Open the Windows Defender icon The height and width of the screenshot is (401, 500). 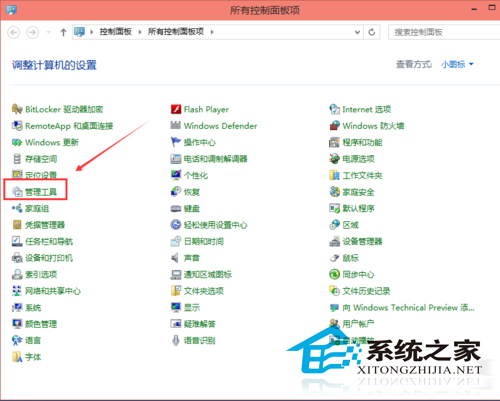[176, 126]
